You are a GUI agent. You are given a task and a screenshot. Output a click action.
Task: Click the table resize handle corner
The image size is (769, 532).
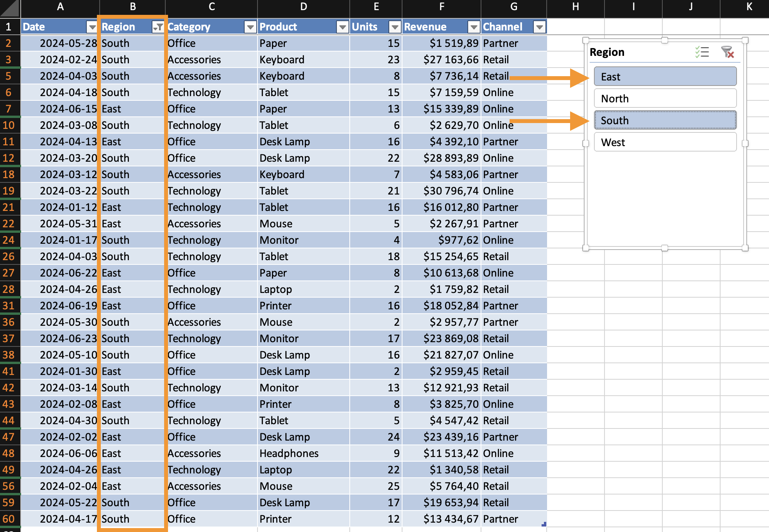544,524
